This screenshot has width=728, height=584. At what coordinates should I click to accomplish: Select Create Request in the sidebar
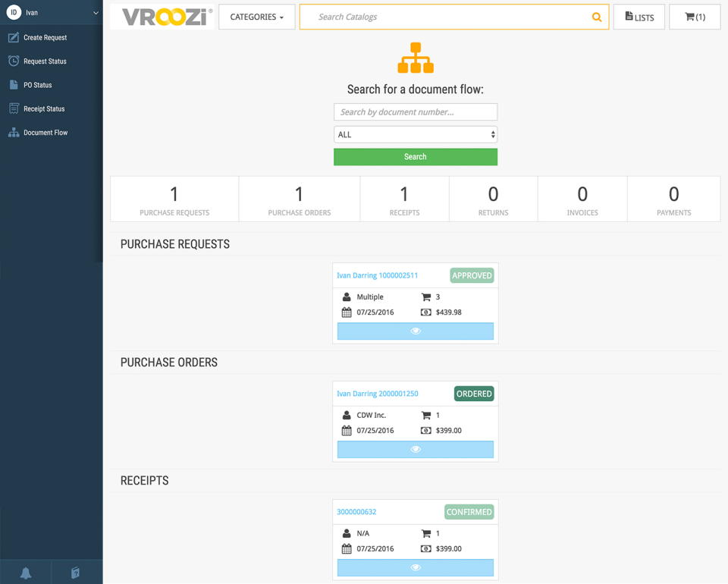[45, 37]
